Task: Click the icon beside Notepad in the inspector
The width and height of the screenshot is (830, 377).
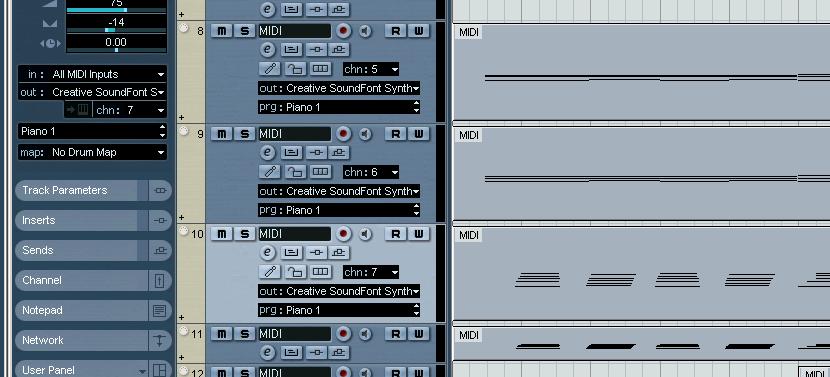Action: (159, 310)
